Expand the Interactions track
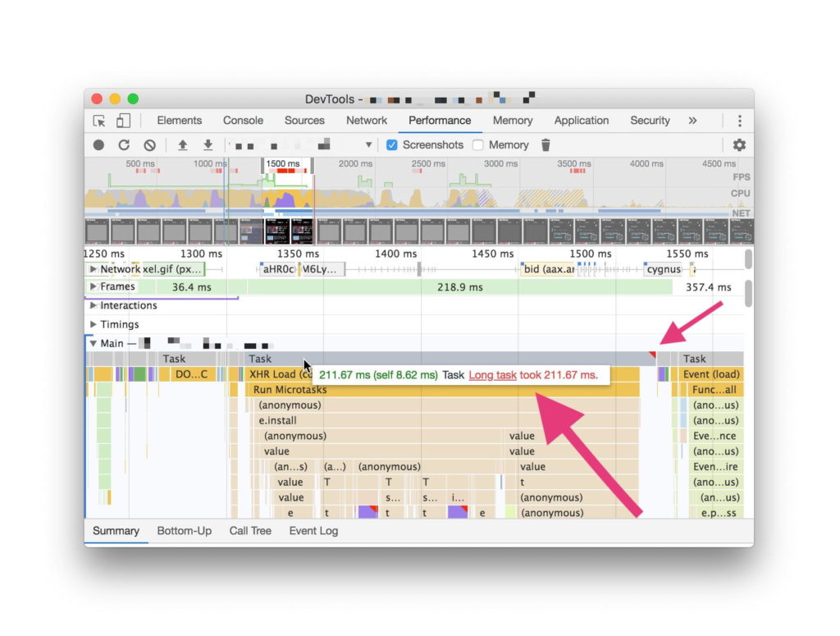 coord(94,305)
